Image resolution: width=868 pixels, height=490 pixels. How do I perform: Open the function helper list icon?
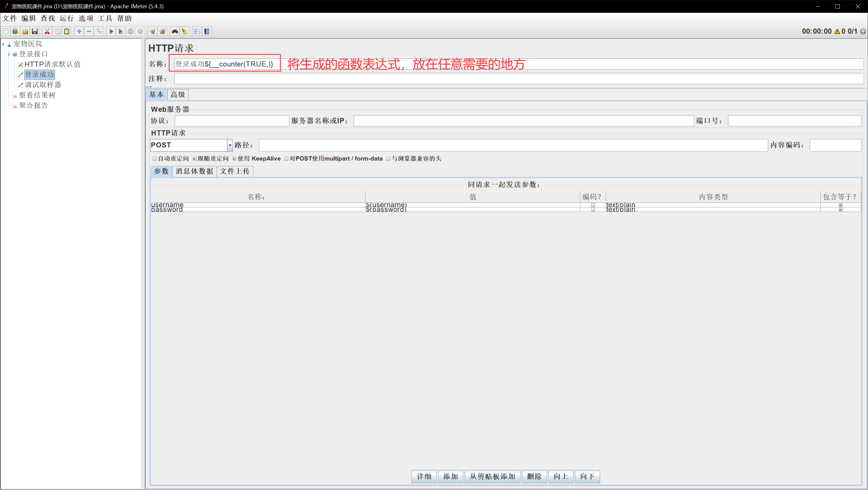tap(197, 31)
